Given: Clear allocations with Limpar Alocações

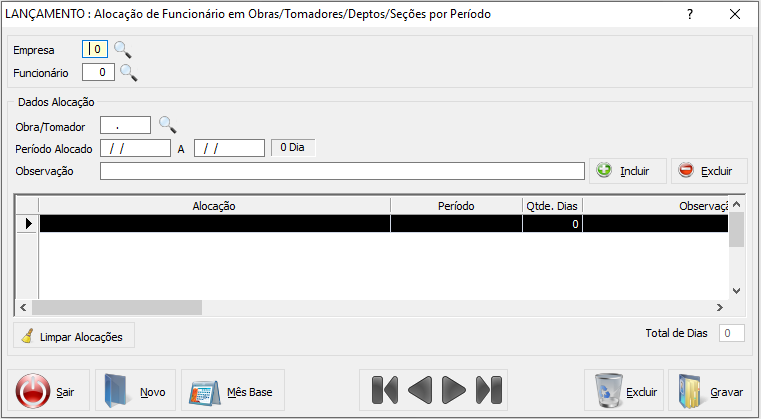Looking at the screenshot, I should tap(74, 335).
